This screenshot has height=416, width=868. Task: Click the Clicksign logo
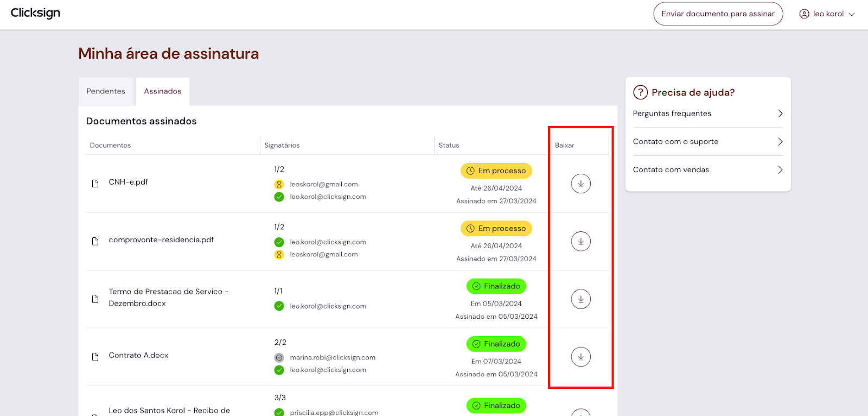35,13
